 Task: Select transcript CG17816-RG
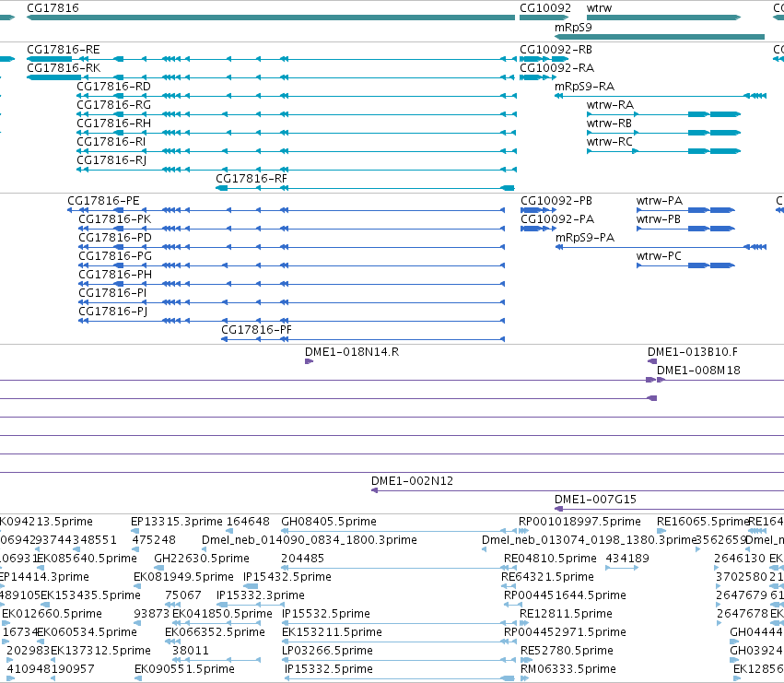pos(113,105)
